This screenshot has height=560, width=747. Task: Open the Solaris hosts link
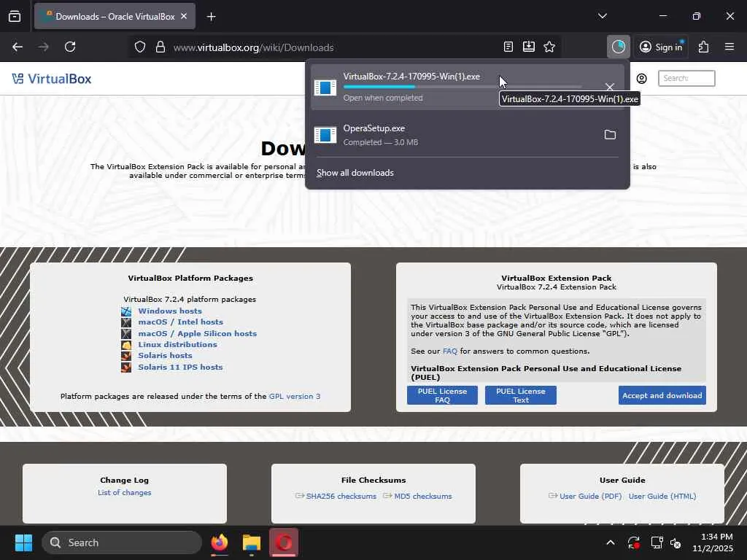(x=166, y=355)
